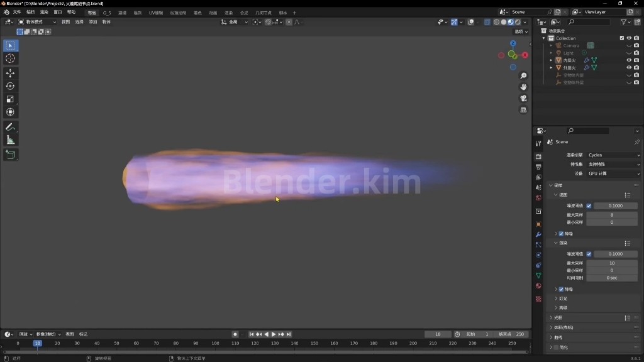Select the Move tool in toolbar
This screenshot has height=362, width=644.
pos(10,73)
